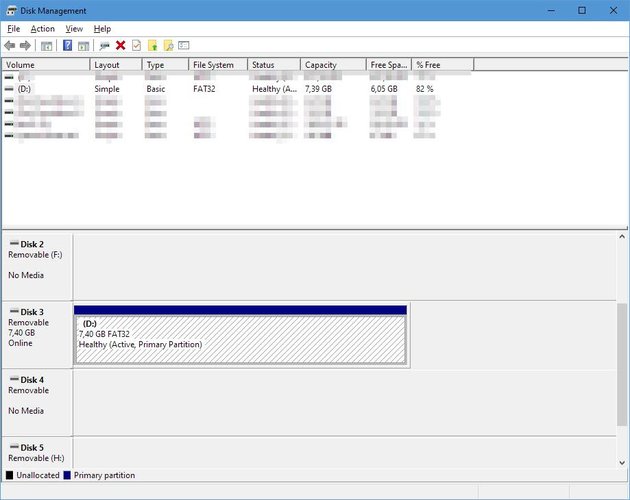
Task: Click the No Media text under Disk 4
Action: [26, 411]
